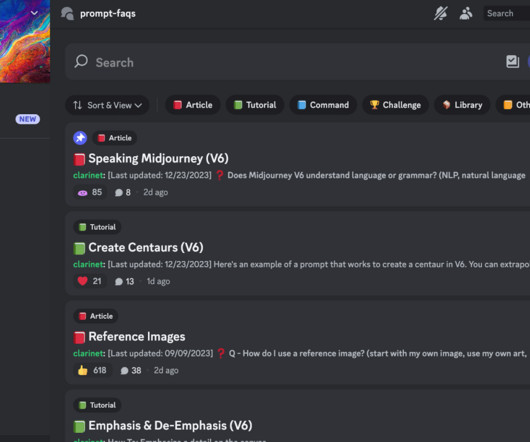Image resolution: width=530 pixels, height=442 pixels.
Task: Filter posts by Library tag
Action: (x=462, y=105)
